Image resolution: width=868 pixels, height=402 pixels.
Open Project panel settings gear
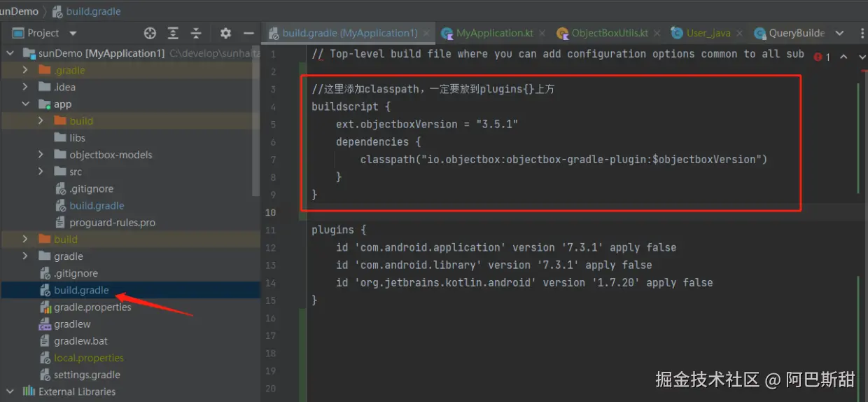pos(225,33)
